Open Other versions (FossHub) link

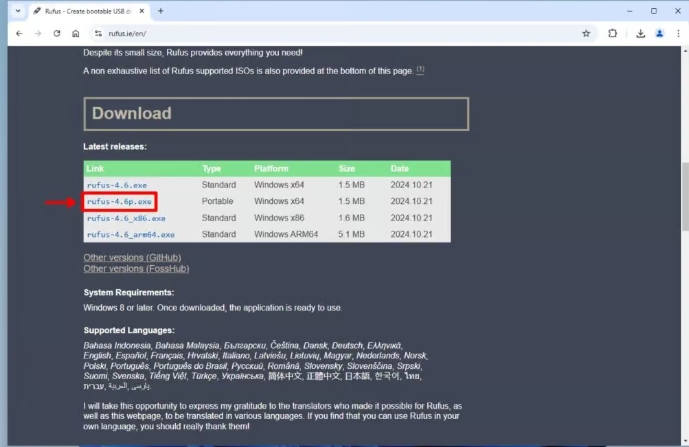click(136, 269)
